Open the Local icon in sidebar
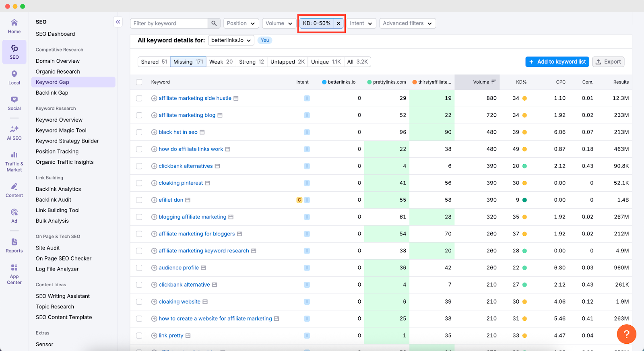644x351 pixels. (x=14, y=78)
